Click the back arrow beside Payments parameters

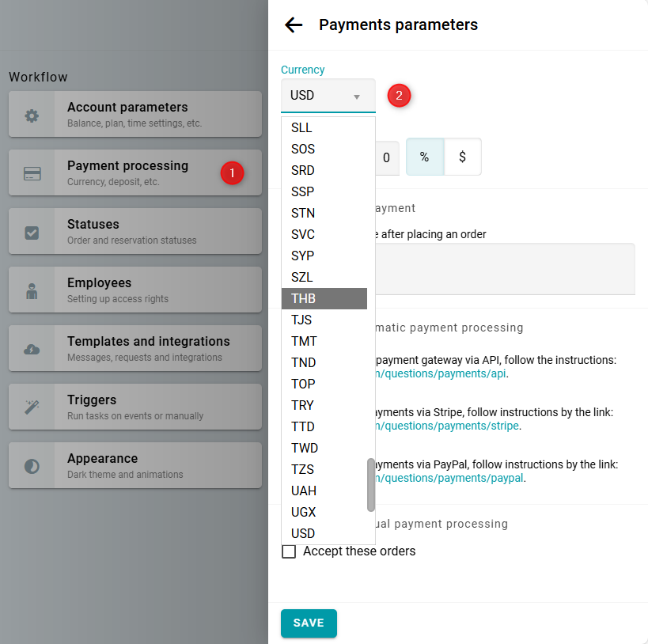(294, 25)
